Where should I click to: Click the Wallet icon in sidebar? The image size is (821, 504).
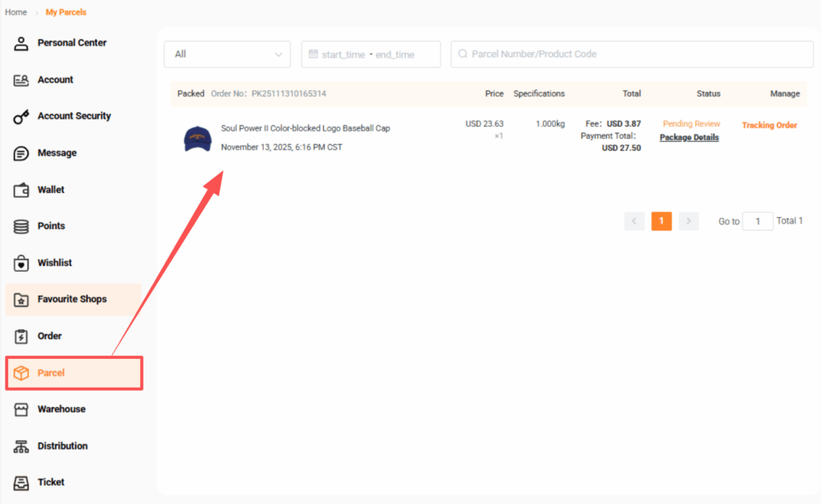22,190
